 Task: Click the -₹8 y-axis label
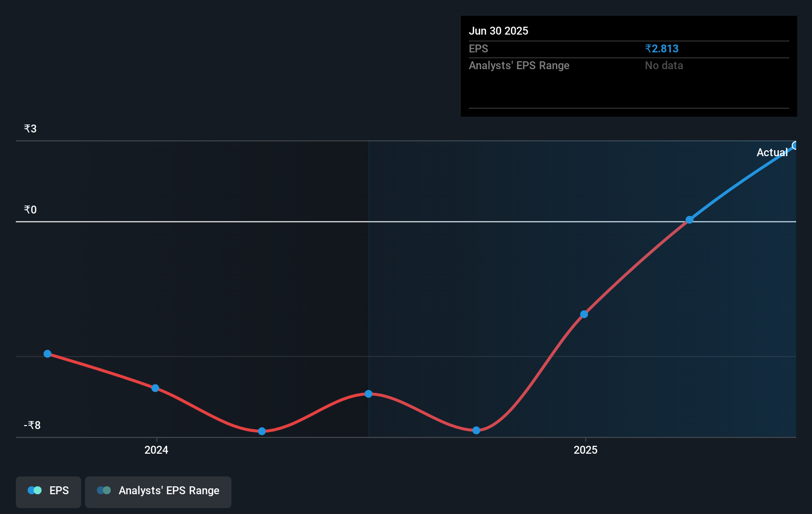coord(32,425)
